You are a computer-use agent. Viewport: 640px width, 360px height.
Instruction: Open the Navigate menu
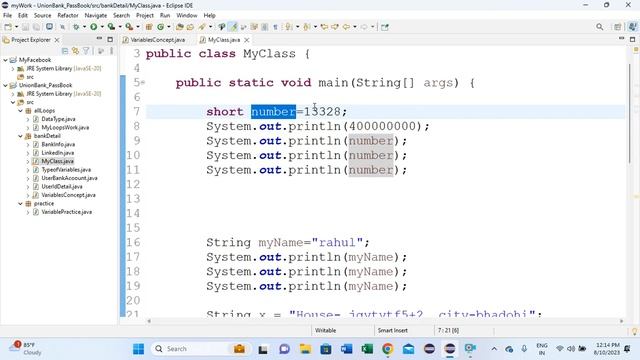(x=96, y=16)
